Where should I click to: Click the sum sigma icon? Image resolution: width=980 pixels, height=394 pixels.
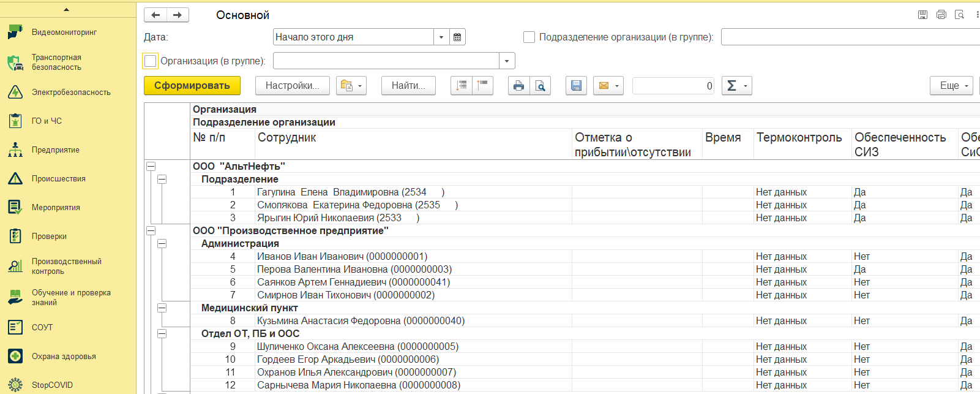click(x=731, y=86)
